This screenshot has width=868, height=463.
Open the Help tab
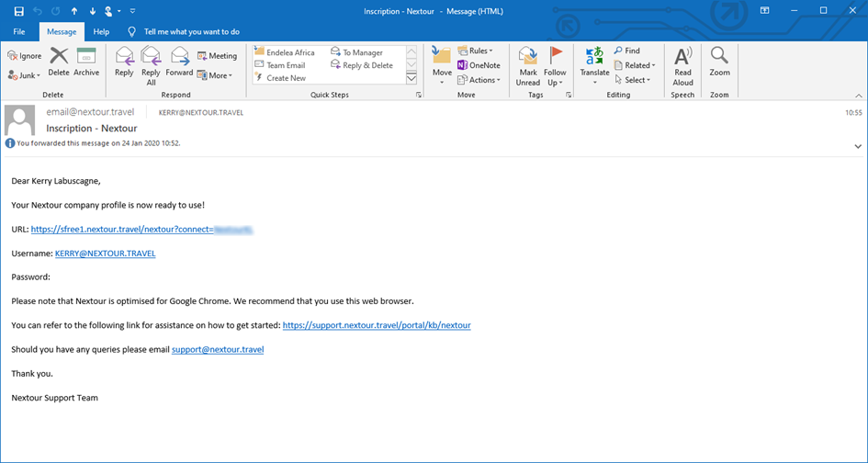click(101, 31)
